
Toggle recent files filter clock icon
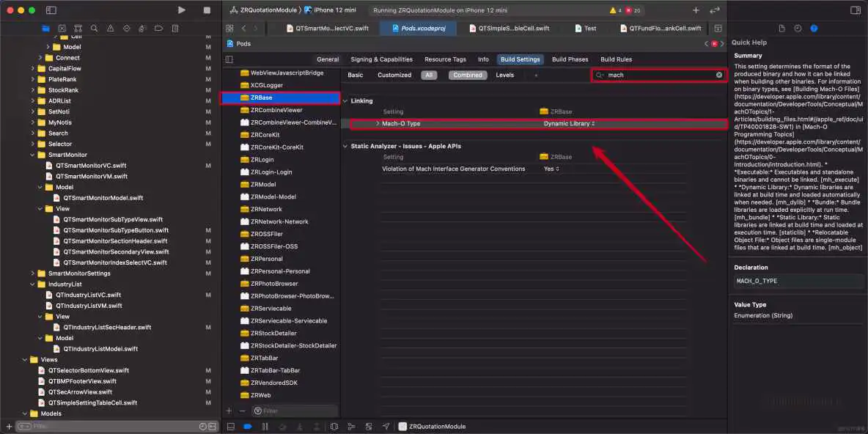coord(203,426)
